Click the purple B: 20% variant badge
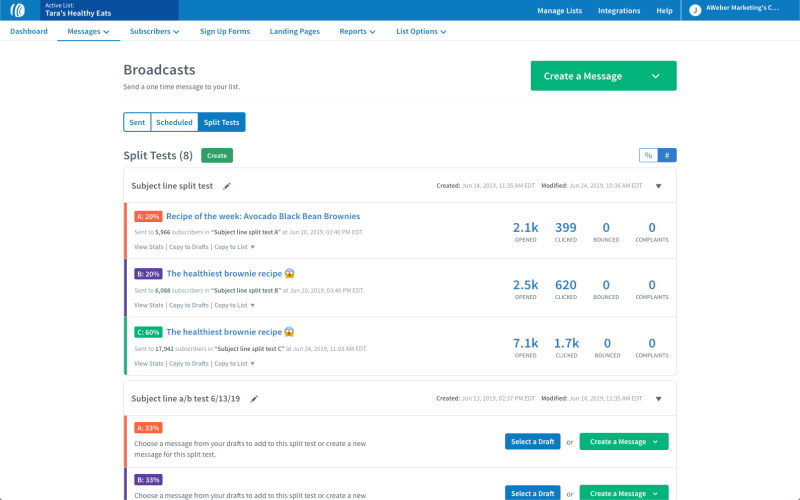The height and width of the screenshot is (500, 800). click(148, 274)
